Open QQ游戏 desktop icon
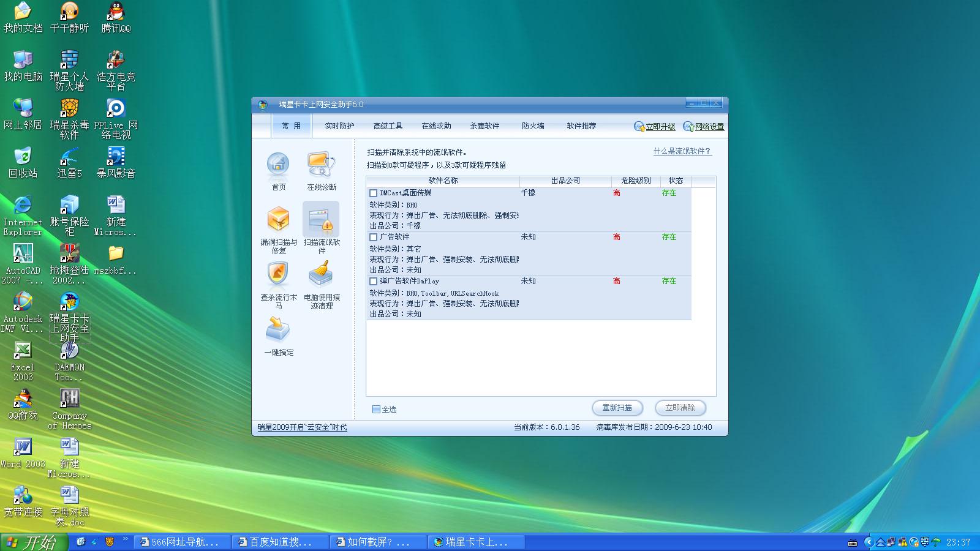Screen dimensions: 980x551 coord(23,404)
